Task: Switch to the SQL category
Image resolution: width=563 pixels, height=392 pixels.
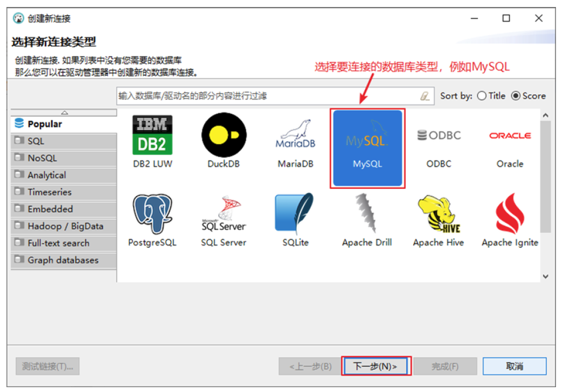Action: coord(64,141)
